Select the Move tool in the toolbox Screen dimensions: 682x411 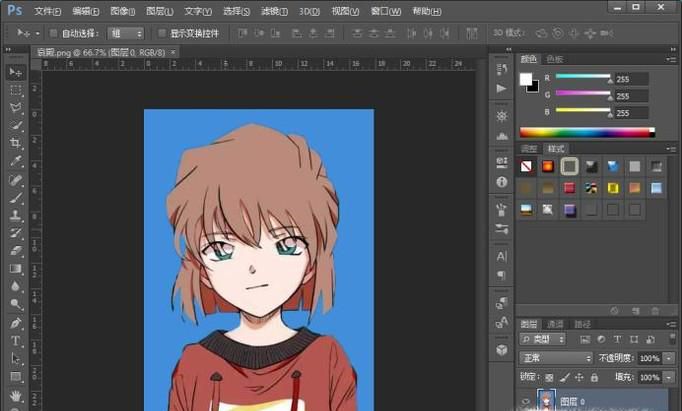tap(16, 72)
